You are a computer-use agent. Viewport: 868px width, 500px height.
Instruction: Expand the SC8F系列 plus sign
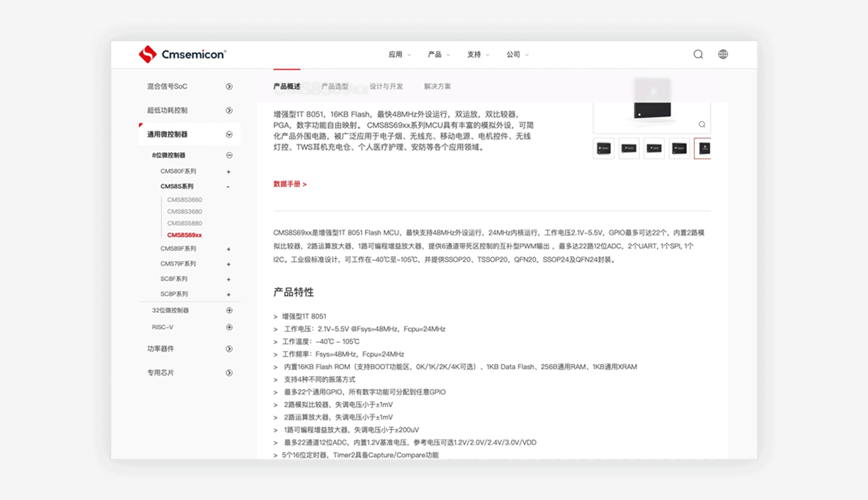click(x=229, y=280)
